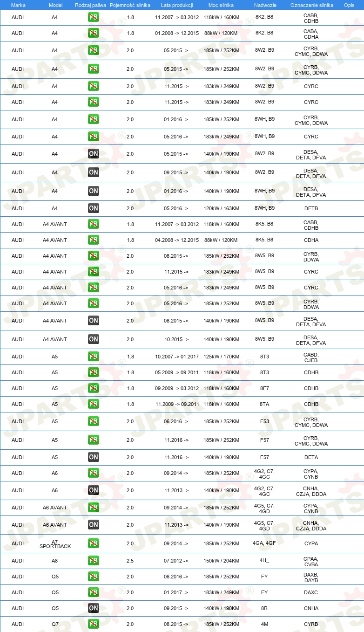Click ON diesel icon in A6 4G2 11.2013 row

tap(94, 490)
